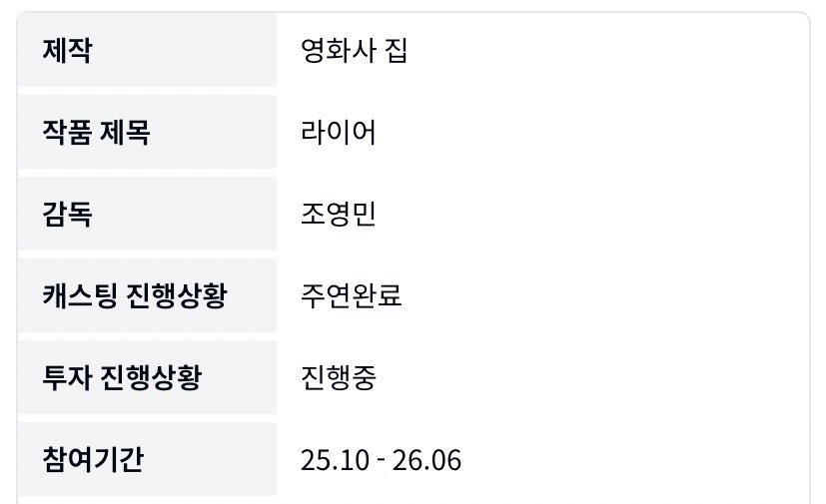
Task: Select the director name 조영민
Action: coord(339,215)
